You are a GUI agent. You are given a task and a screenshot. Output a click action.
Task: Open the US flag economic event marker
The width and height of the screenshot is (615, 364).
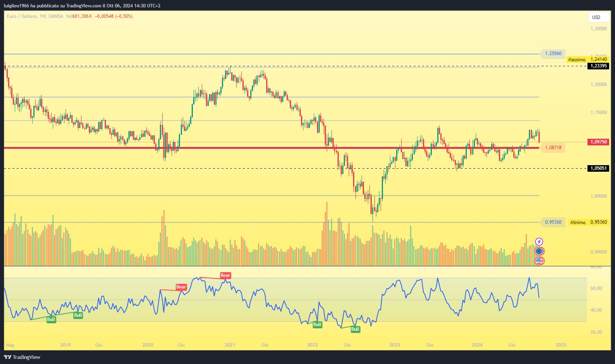coord(539,261)
